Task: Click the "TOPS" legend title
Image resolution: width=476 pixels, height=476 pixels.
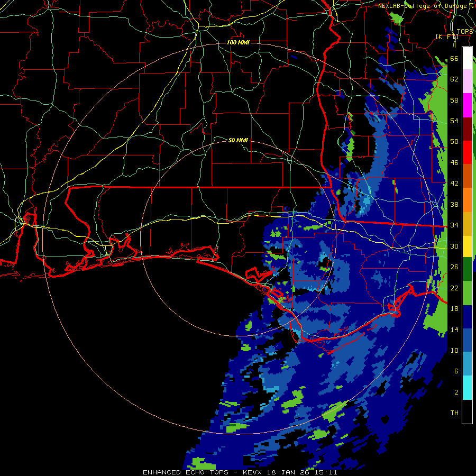Action: pos(465,32)
